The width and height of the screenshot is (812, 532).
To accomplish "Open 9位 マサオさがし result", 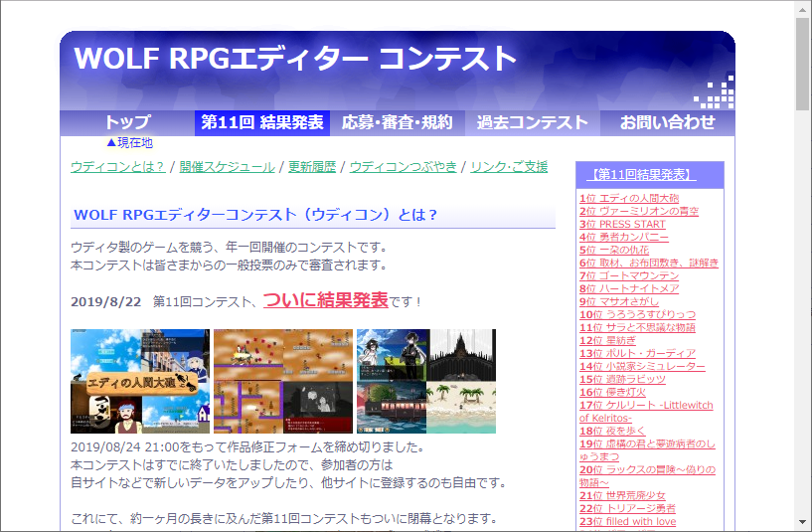I will [x=619, y=301].
